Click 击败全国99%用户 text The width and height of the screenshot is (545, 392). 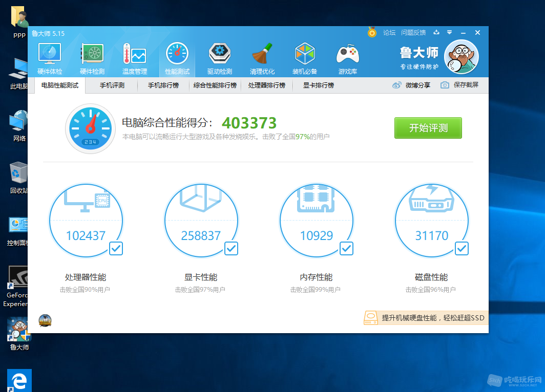pyautogui.click(x=315, y=290)
